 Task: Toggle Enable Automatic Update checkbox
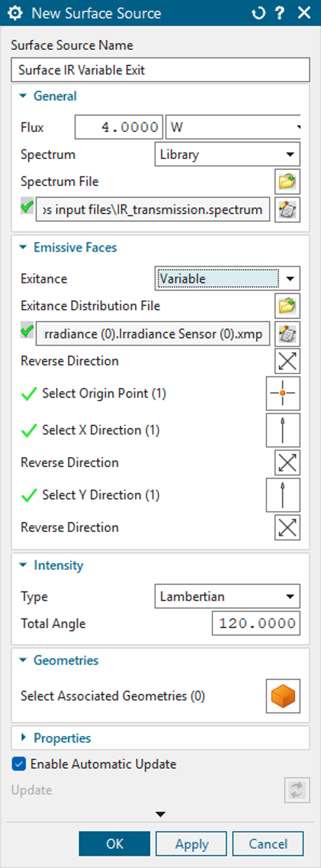[x=19, y=765]
